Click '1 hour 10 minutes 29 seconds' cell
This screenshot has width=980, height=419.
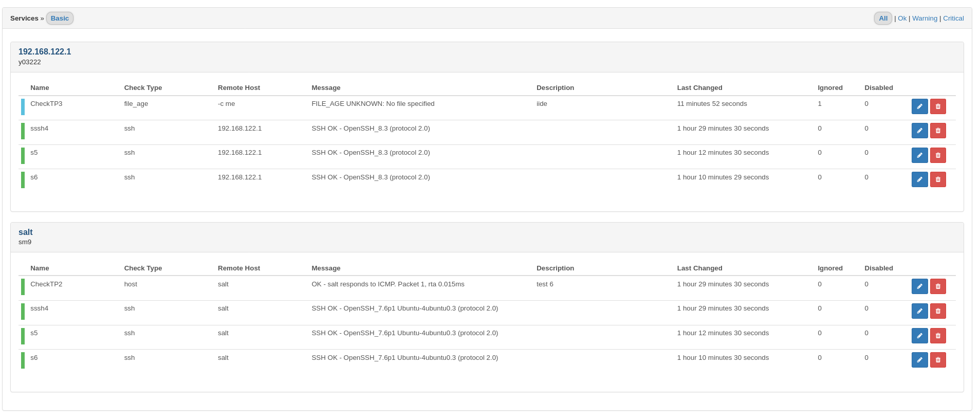[x=723, y=177]
